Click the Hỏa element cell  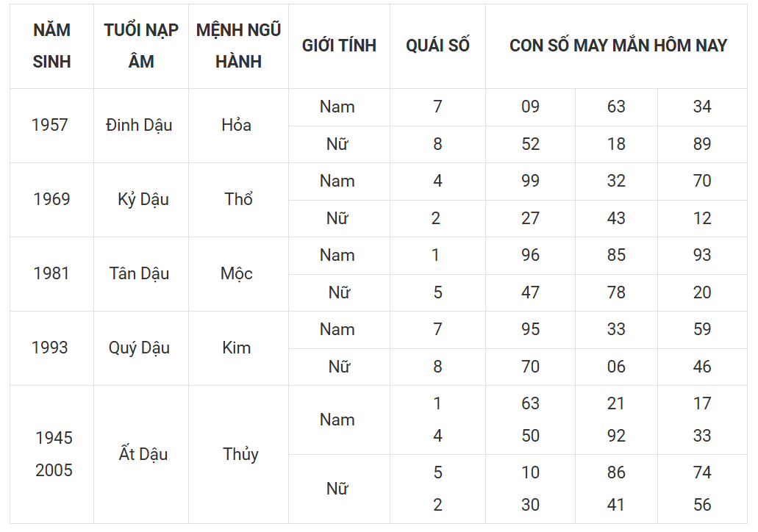tap(237, 125)
